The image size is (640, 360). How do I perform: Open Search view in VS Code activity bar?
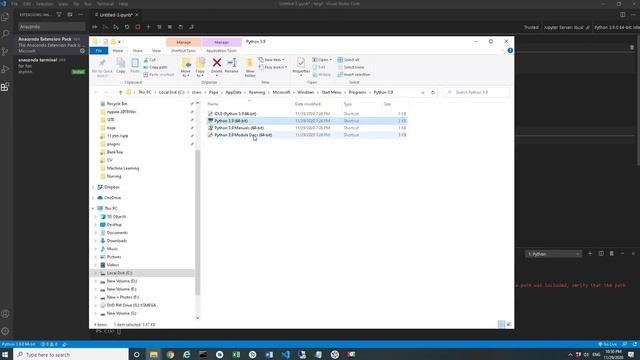click(5, 34)
